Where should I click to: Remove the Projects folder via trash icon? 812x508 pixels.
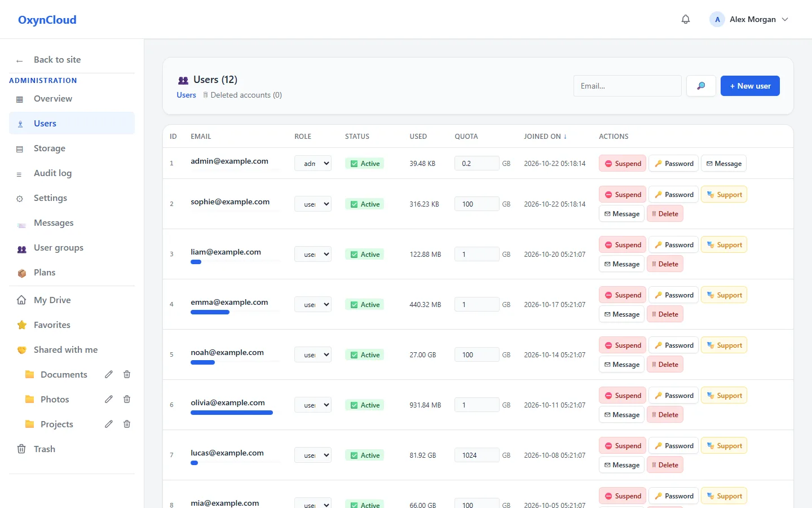[127, 424]
